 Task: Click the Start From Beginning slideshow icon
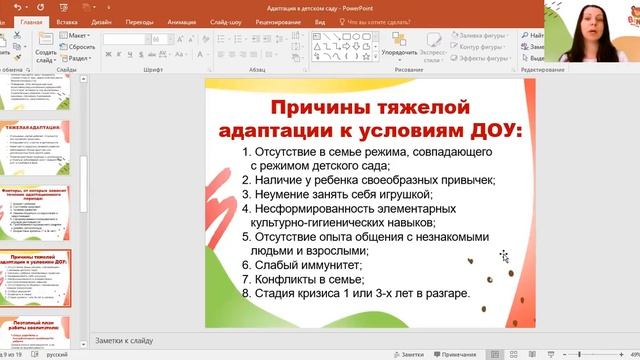64,7
